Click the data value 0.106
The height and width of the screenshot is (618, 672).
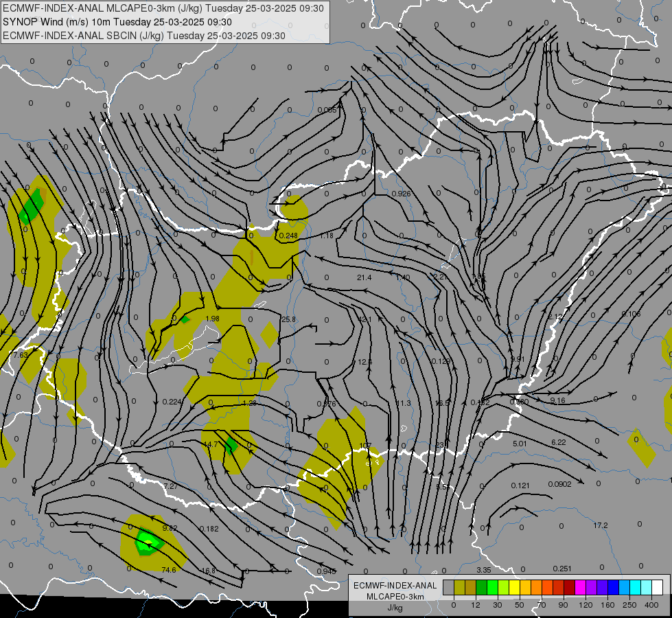click(632, 314)
